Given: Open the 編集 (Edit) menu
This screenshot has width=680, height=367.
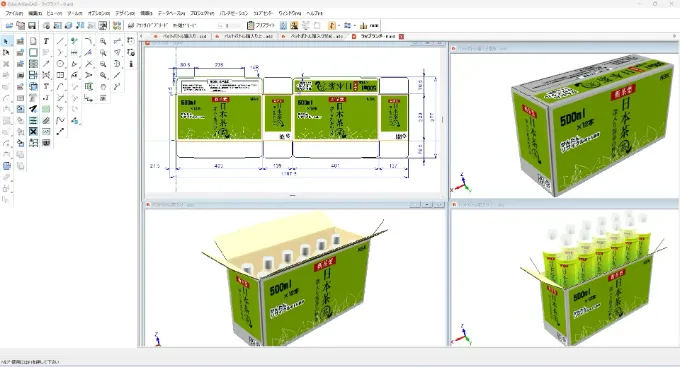Looking at the screenshot, I should pos(35,13).
